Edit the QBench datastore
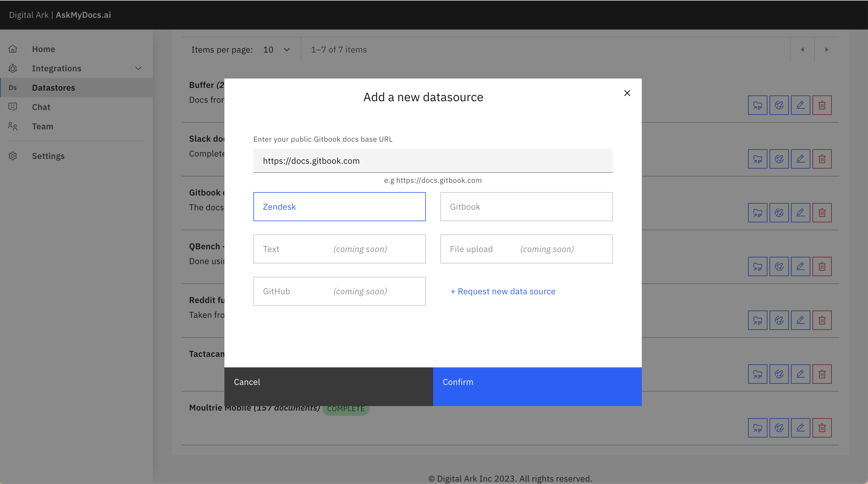Image resolution: width=868 pixels, height=484 pixels. pos(800,266)
